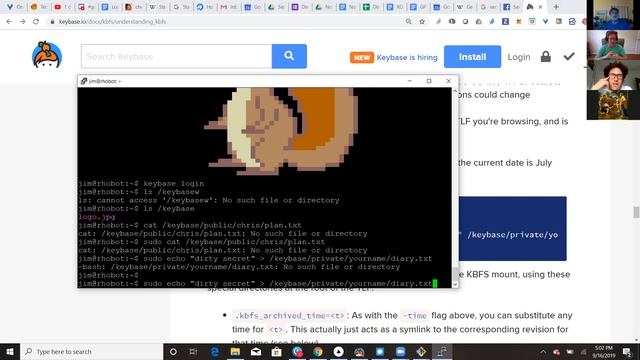640x360 pixels.
Task: Click the Z extension icon in toolbar
Action: pos(505,22)
